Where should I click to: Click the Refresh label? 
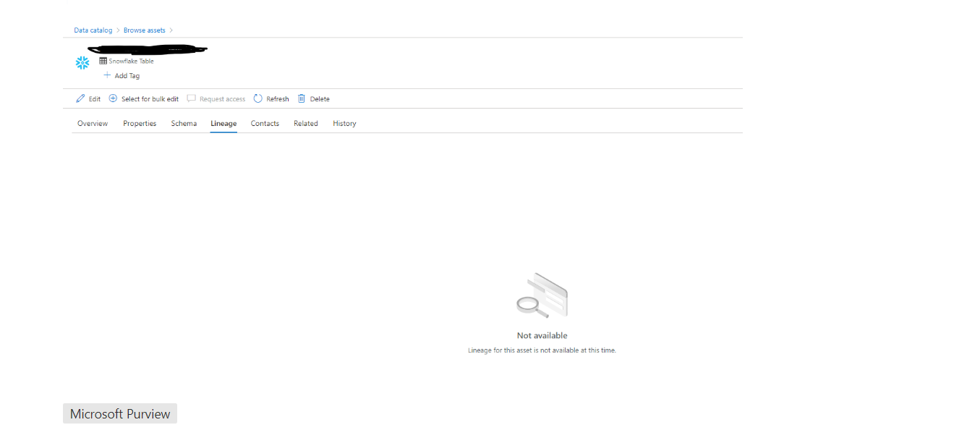[278, 99]
